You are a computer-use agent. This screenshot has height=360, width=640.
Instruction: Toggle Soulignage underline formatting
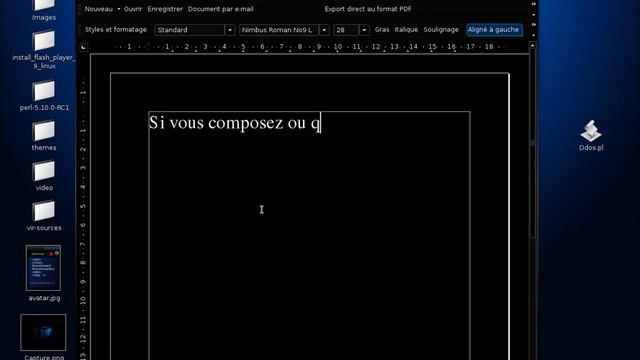(441, 30)
